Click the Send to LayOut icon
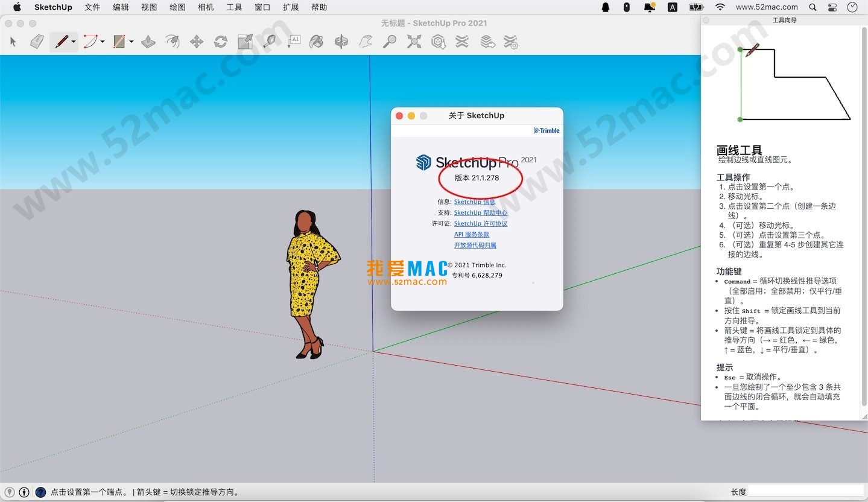The width and height of the screenshot is (868, 502). click(x=487, y=42)
